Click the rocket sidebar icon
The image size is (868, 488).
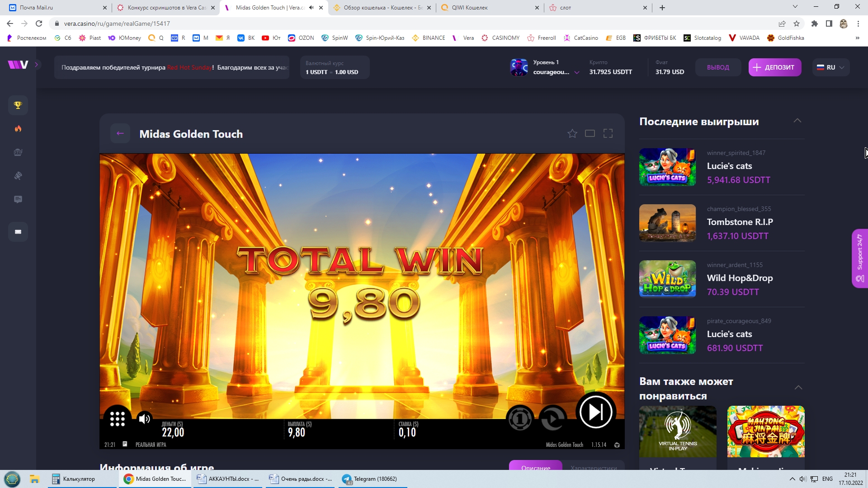tap(18, 176)
